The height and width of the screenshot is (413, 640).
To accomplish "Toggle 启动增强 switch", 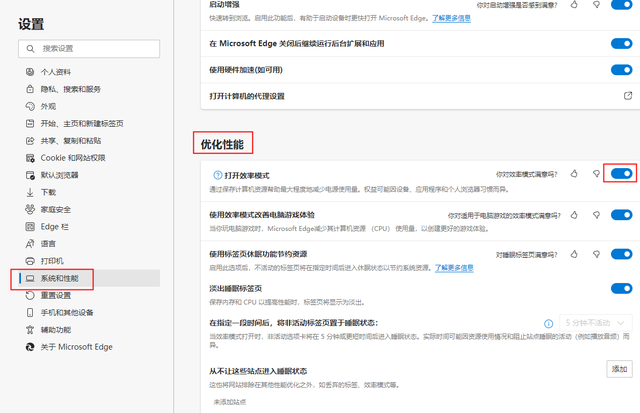I will [622, 4].
